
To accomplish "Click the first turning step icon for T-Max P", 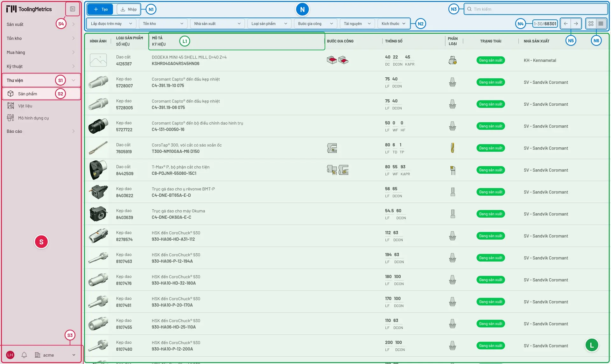I will coord(332,170).
